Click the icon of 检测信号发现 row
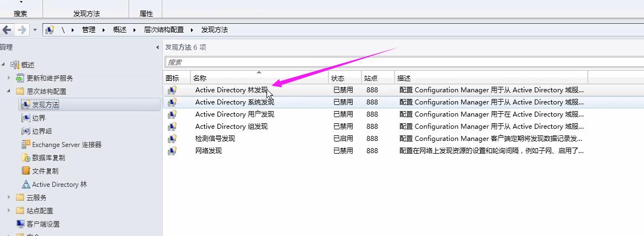Viewport: 644px width, 236px height. pyautogui.click(x=172, y=139)
